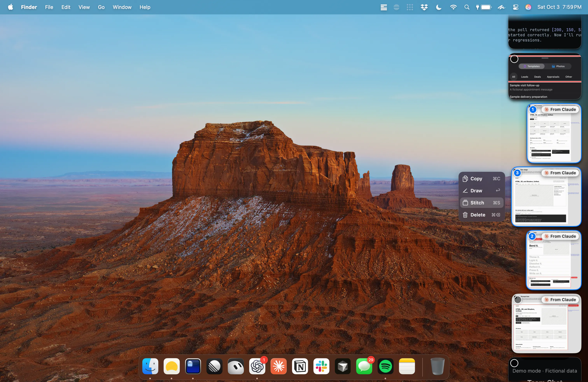
Task: Open the Go menu
Action: [x=101, y=7]
